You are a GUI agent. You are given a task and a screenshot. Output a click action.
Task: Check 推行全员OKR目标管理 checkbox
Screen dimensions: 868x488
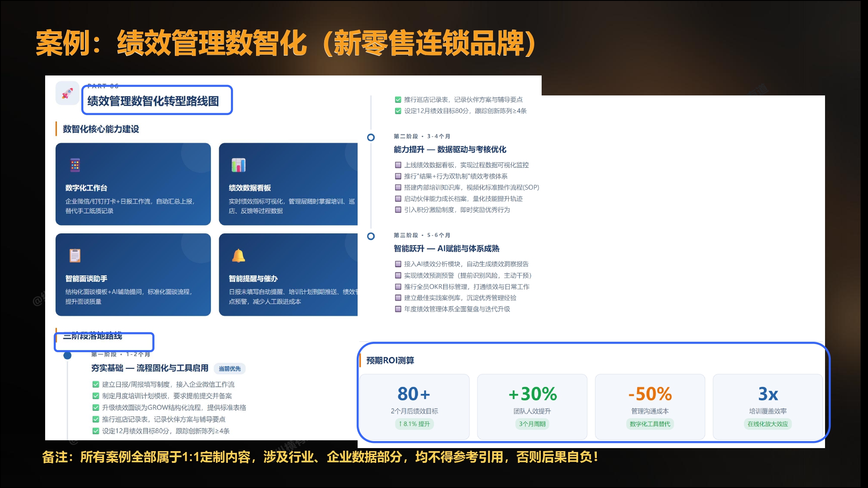tap(398, 287)
